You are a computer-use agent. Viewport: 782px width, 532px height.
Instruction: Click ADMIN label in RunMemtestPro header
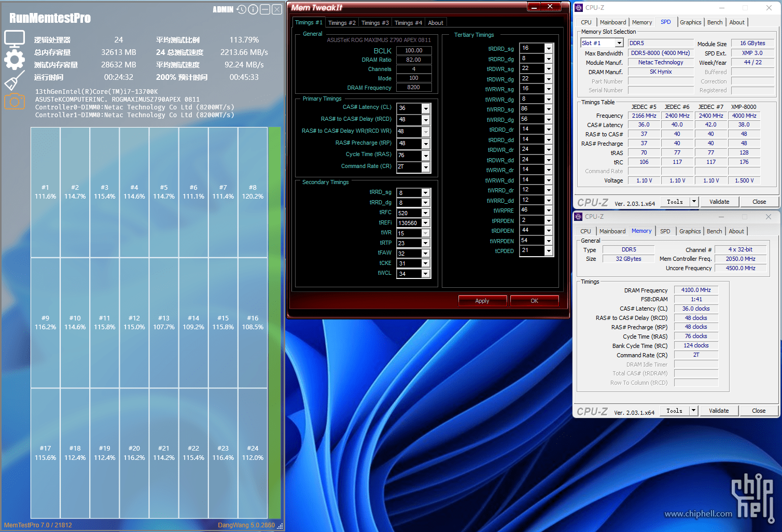pos(223,9)
